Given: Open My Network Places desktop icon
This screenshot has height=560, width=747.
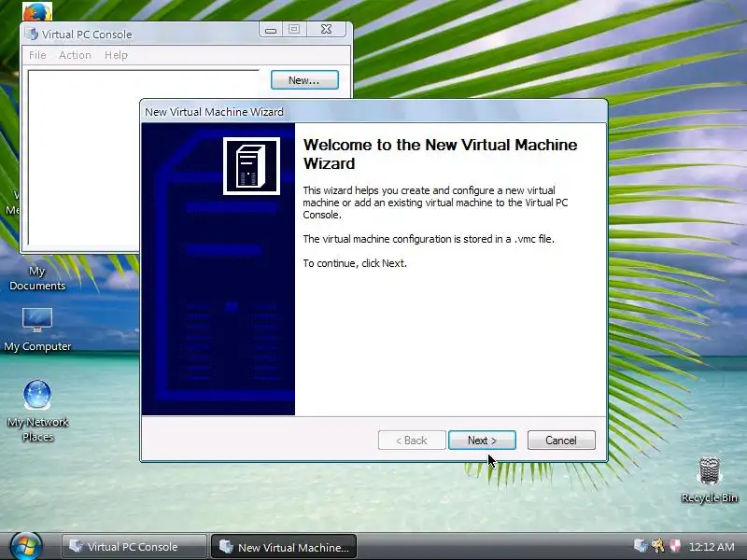Looking at the screenshot, I should coord(37,411).
